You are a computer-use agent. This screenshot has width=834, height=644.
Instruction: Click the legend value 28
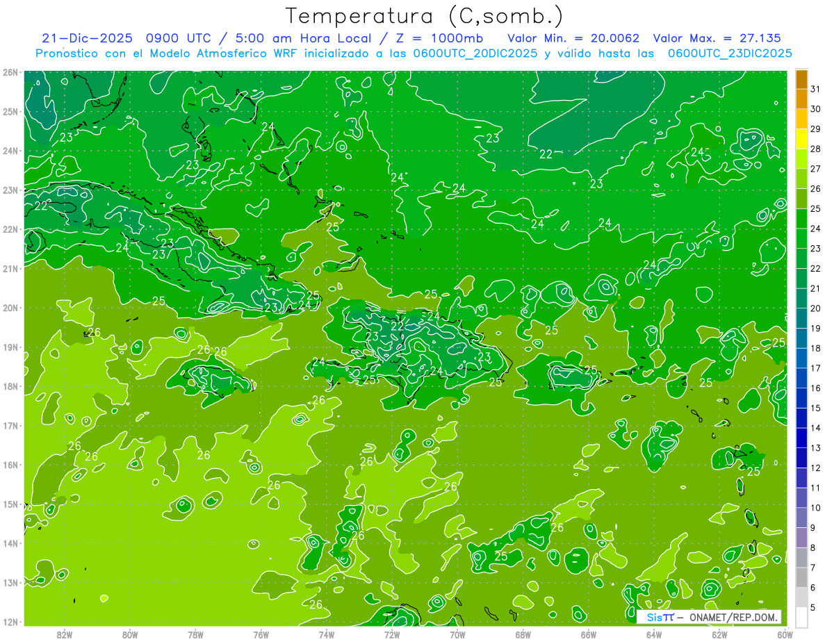click(816, 149)
